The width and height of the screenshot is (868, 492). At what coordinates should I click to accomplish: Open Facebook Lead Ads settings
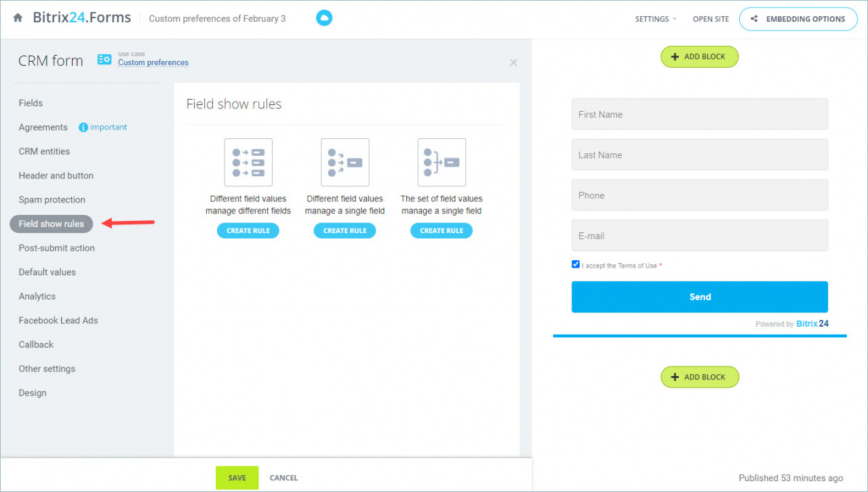click(x=58, y=321)
